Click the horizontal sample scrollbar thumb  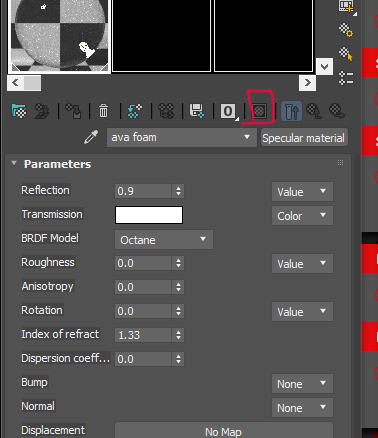pyautogui.click(x=32, y=83)
